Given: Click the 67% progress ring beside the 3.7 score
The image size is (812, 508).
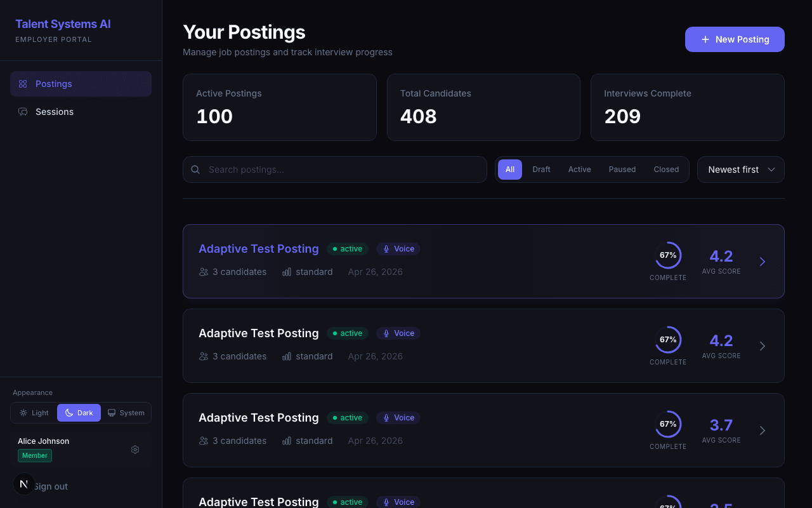Looking at the screenshot, I should (668, 424).
